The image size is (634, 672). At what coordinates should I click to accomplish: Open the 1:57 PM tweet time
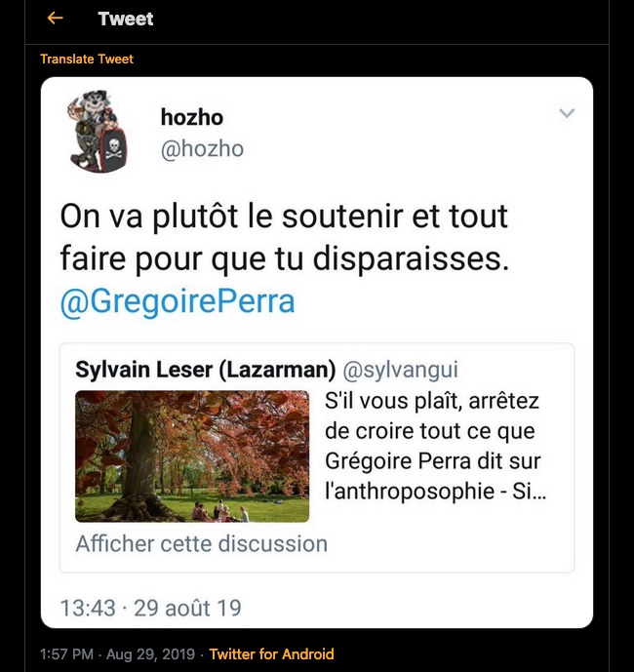[67, 653]
